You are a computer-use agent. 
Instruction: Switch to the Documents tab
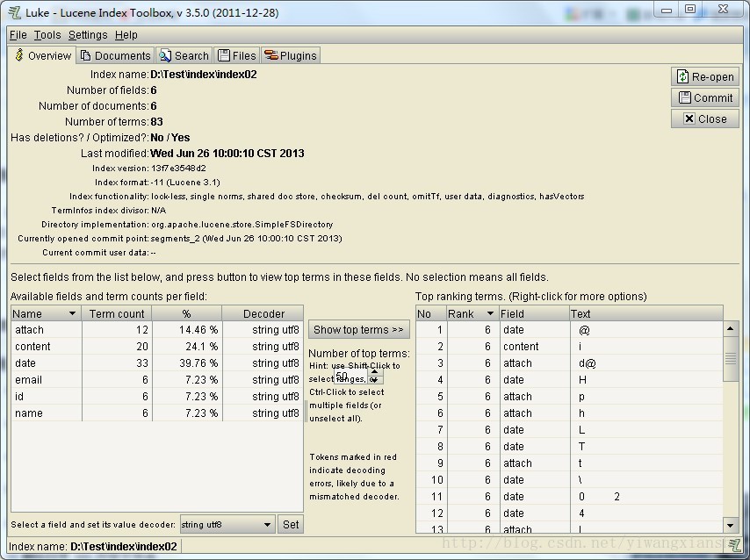click(115, 55)
